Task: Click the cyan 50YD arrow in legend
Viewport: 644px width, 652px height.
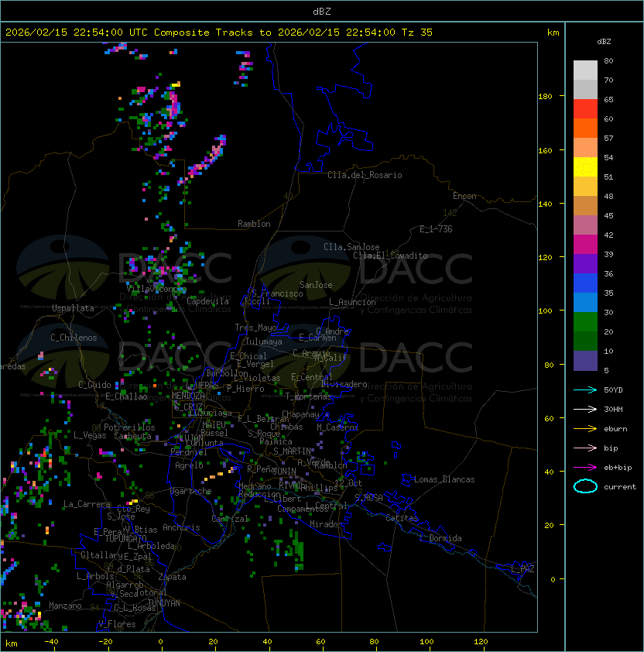Action: (585, 389)
